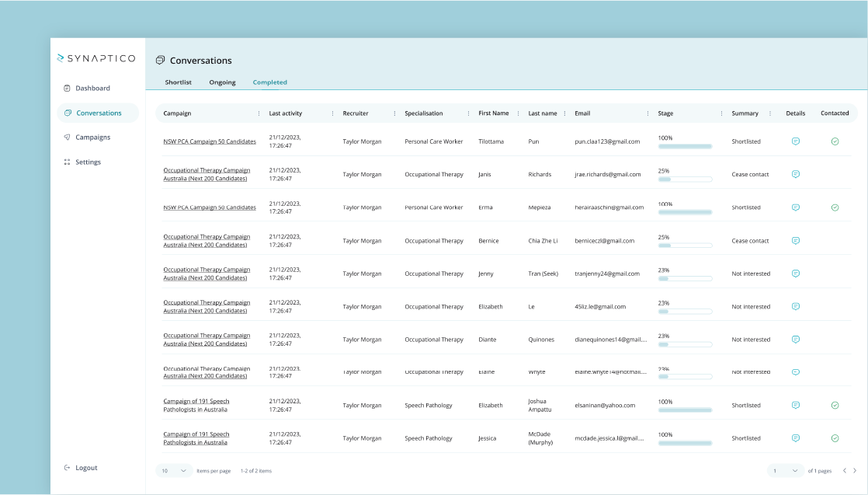Open items per page dropdown
Image resolution: width=868 pixels, height=495 pixels.
click(x=174, y=471)
